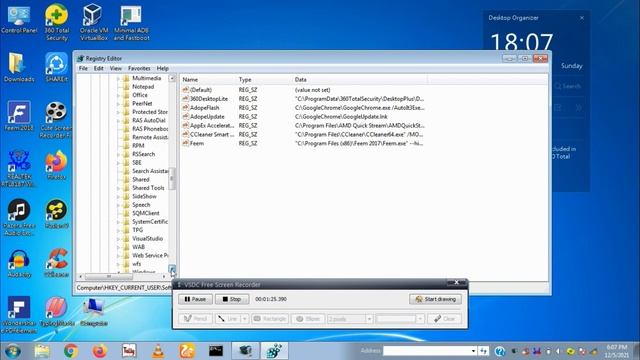This screenshot has height=360, width=640.
Task: Open SHAREit desktop icon
Action: click(x=56, y=67)
